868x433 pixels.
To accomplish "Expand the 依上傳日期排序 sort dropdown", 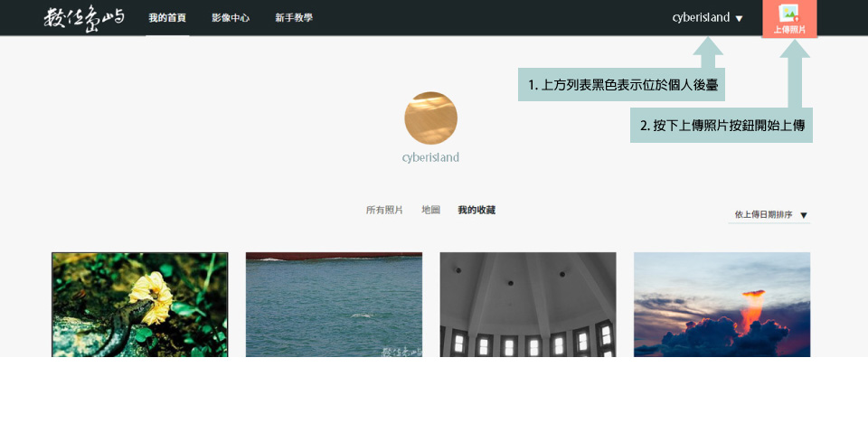I will [x=769, y=215].
